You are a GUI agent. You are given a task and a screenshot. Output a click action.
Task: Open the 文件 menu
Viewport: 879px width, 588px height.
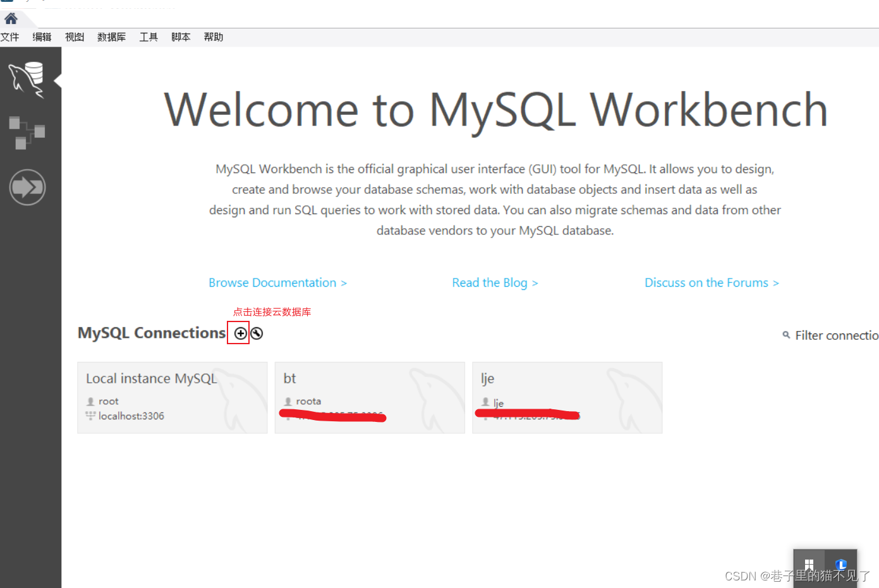tap(9, 37)
